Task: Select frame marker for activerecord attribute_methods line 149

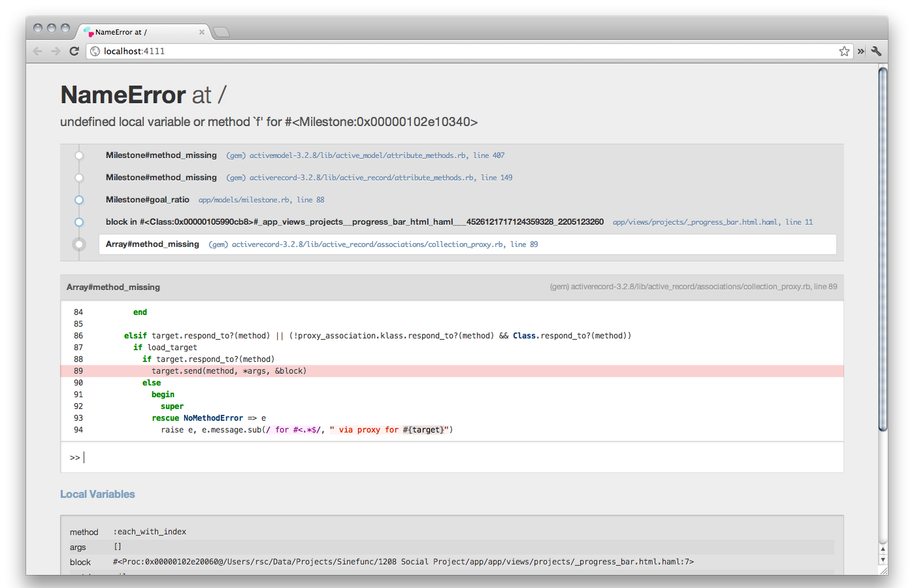Action: click(79, 178)
